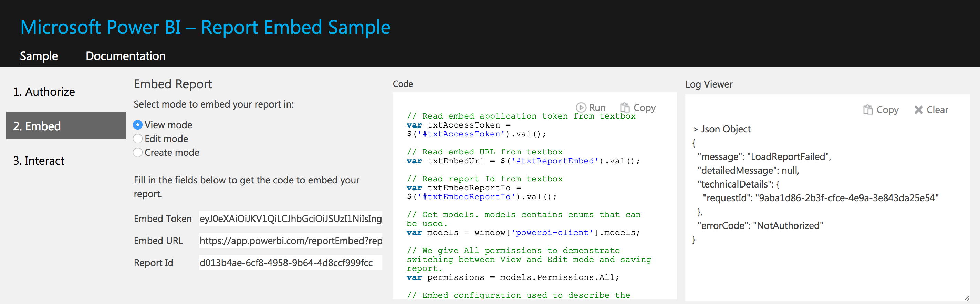Click the clipboard icon in Code panel

tap(625, 108)
